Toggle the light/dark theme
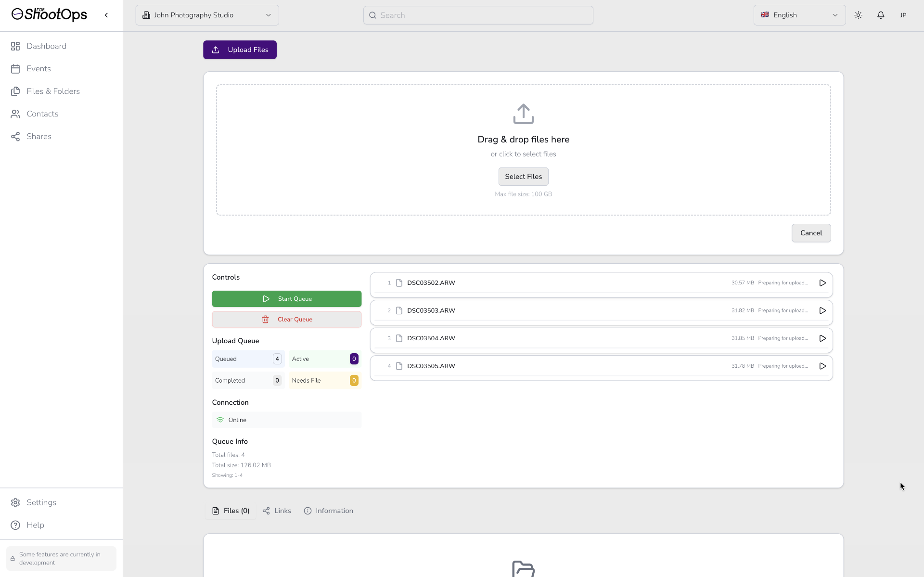Screen dimensions: 924x577 (x=858, y=15)
